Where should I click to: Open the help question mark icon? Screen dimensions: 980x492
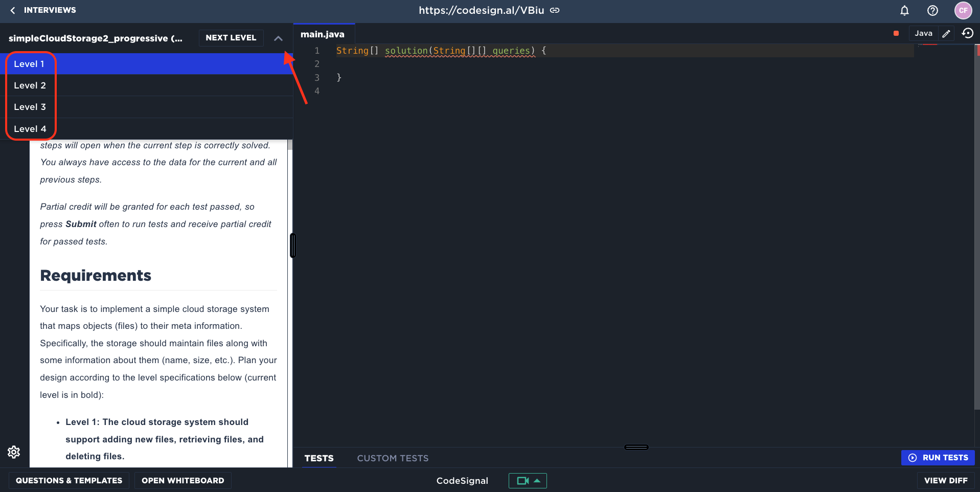tap(932, 10)
